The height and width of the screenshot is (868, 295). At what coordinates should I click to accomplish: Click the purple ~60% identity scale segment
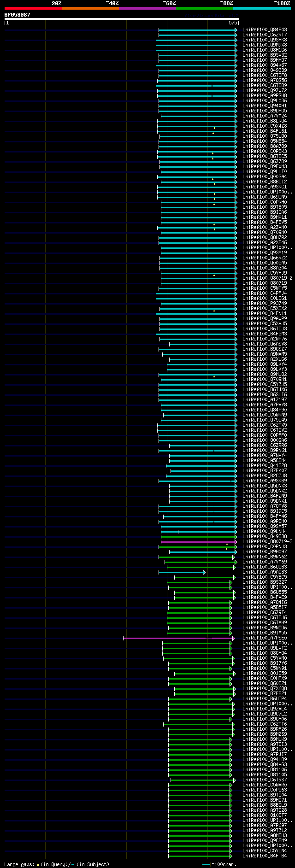pos(147,8)
